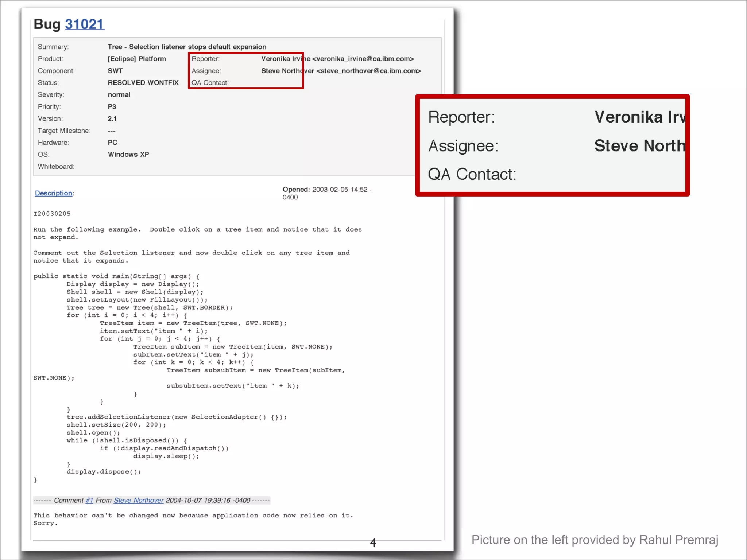Screen dimensions: 747x560
Task: Select the summary text 'Tree - Selection listener stops default expansion'
Action: [187, 47]
